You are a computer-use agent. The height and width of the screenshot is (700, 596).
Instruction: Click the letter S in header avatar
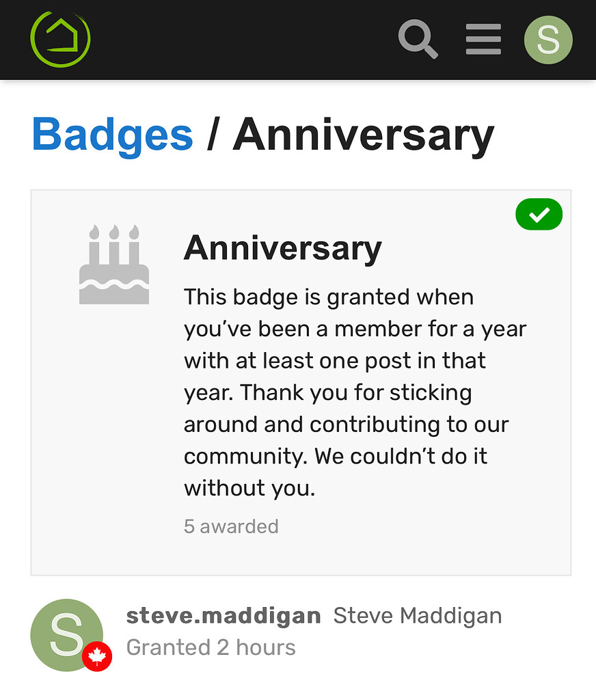pos(548,40)
